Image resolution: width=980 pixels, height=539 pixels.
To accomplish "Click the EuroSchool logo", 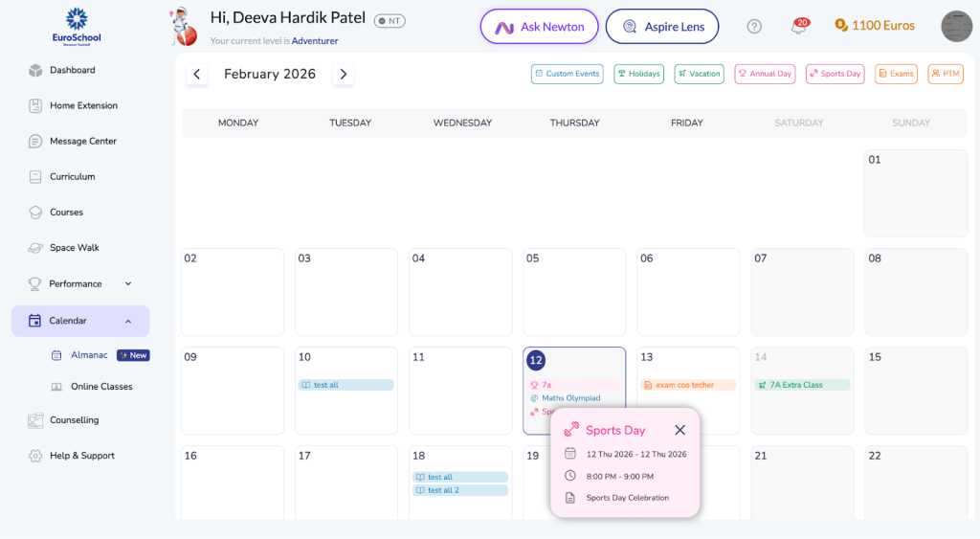I will (x=77, y=26).
